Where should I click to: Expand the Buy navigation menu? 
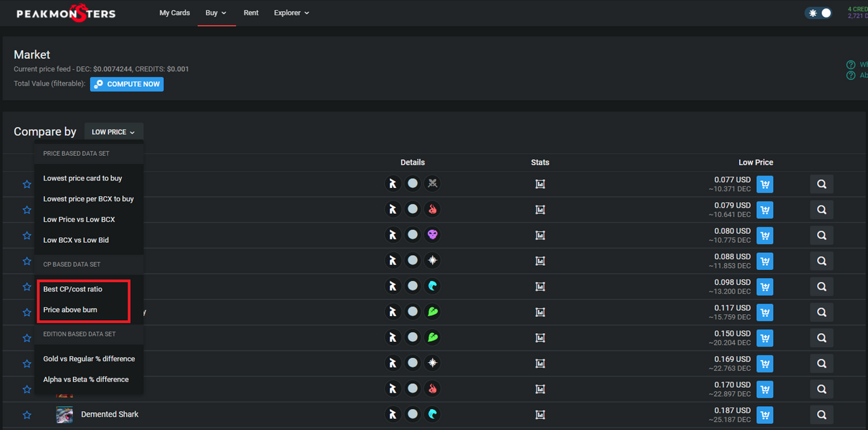click(216, 13)
